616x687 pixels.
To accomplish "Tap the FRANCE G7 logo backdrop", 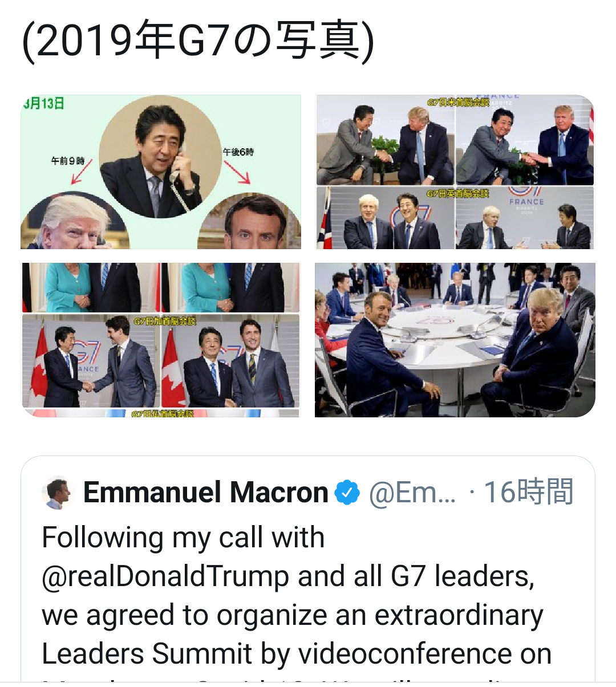I will coord(526,200).
